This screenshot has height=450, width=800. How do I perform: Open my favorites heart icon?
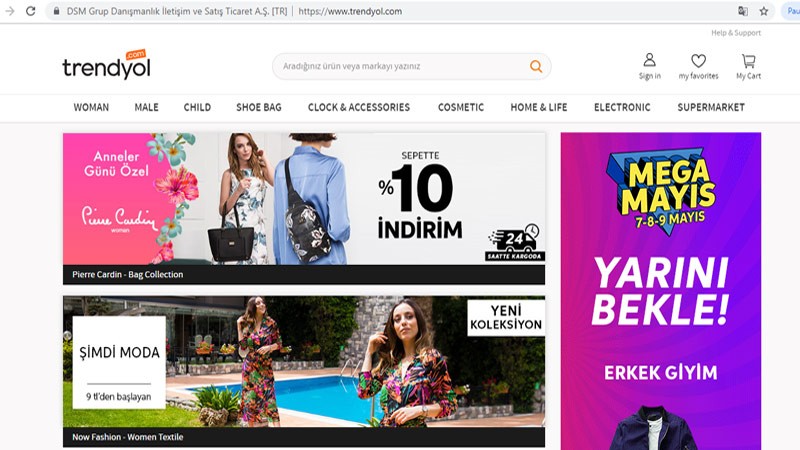pos(698,61)
